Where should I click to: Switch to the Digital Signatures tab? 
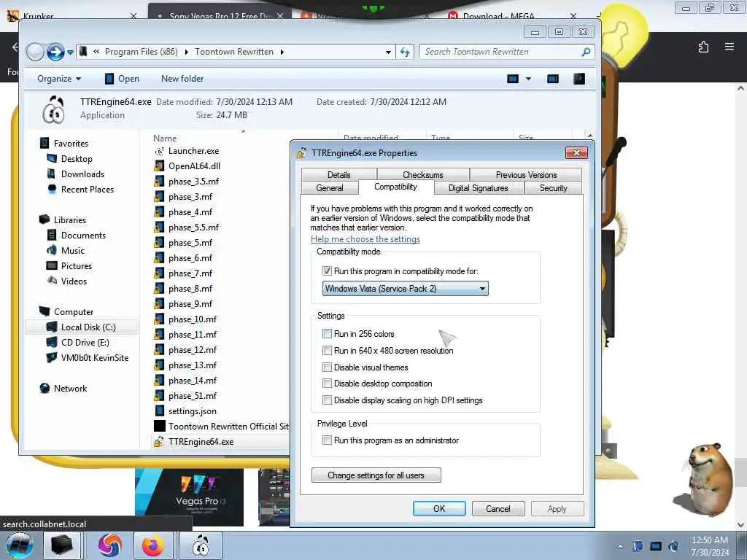479,188
